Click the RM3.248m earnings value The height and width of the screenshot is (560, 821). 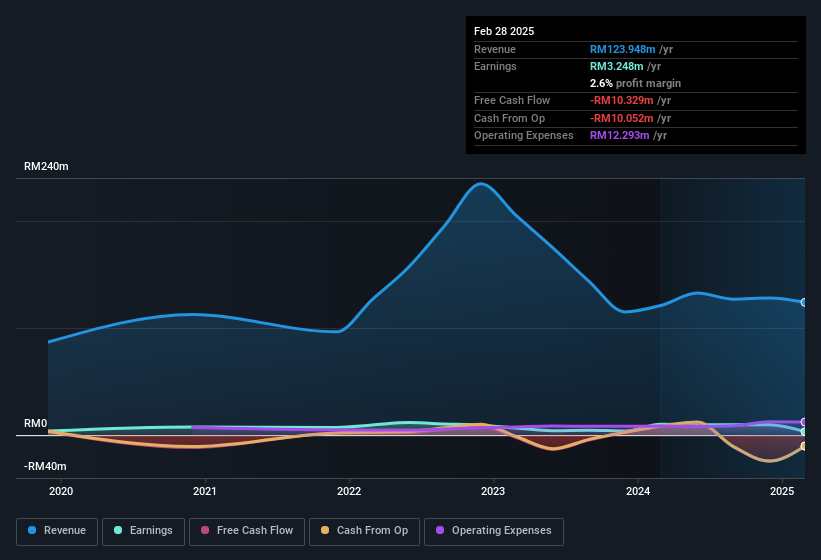click(x=616, y=66)
